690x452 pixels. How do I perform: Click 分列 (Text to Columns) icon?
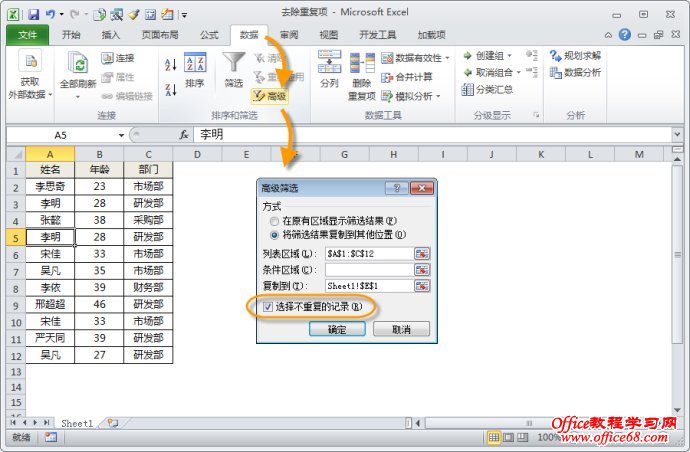329,62
